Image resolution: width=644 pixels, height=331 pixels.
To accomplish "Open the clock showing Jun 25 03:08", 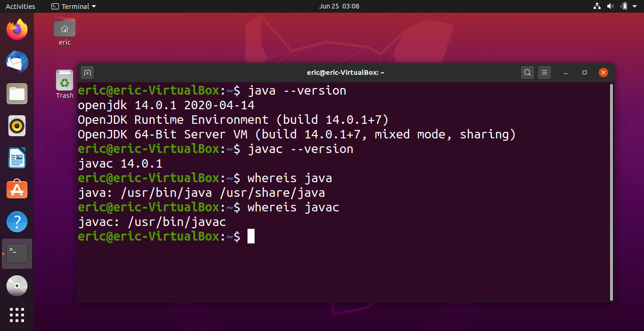I will 339,6.
